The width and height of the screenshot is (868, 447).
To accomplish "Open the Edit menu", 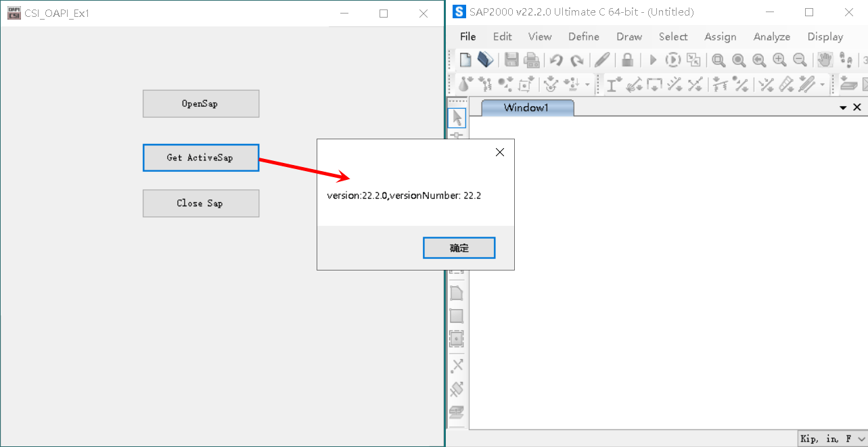I will tap(502, 37).
